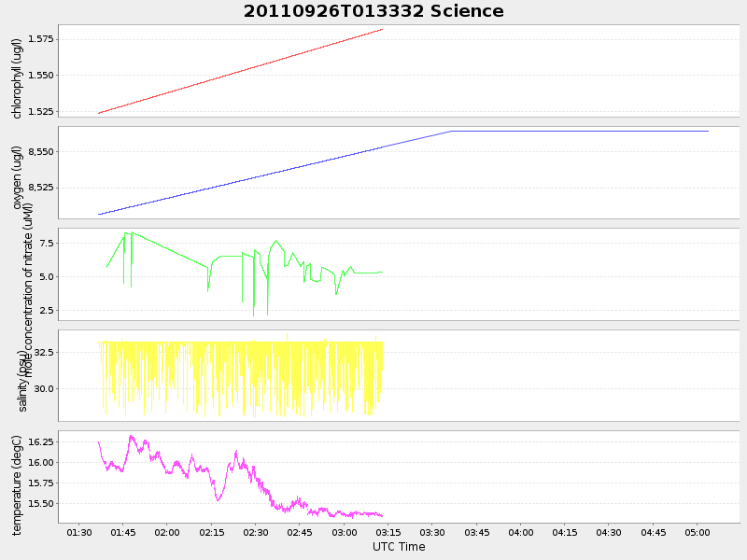The width and height of the screenshot is (747, 560).
Task: Click the 15.50 temperature tick value
Action: tap(41, 503)
